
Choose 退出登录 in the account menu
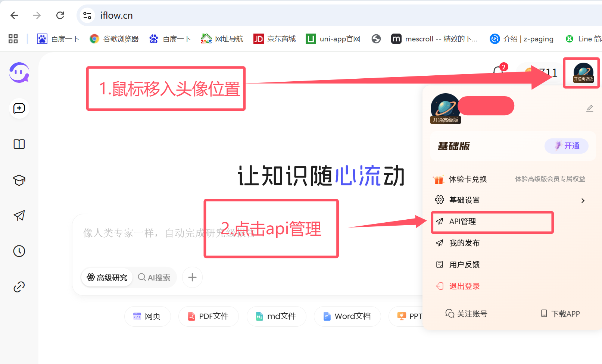tap(464, 286)
